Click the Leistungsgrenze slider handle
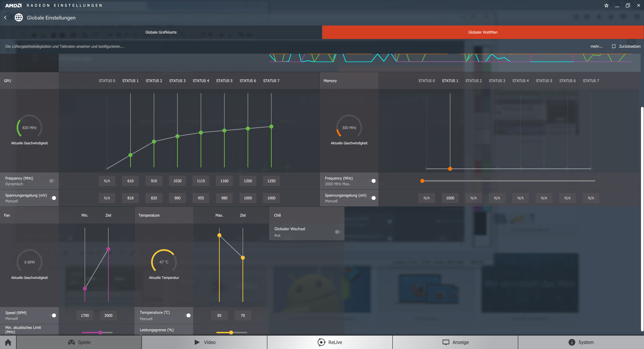Screen dimensions: 644x349 click(x=231, y=333)
